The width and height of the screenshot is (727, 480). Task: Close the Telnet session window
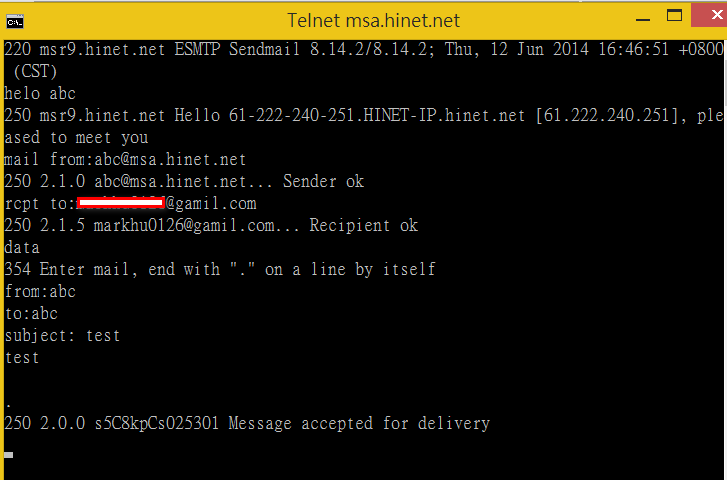(x=709, y=15)
